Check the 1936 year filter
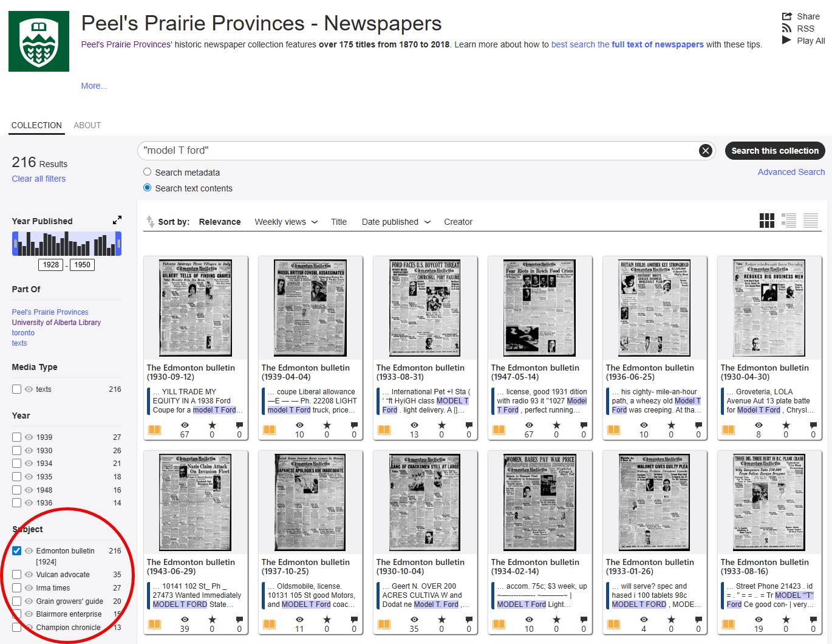Image resolution: width=832 pixels, height=644 pixels. pos(16,502)
